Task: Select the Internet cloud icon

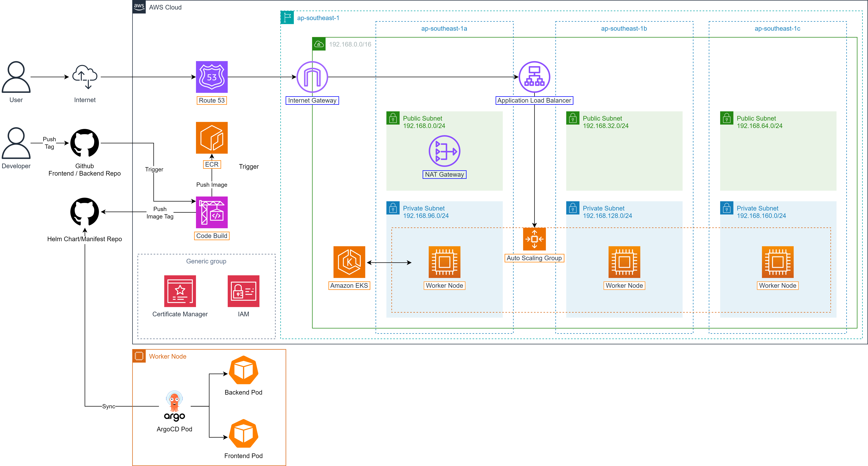Action: tap(85, 77)
